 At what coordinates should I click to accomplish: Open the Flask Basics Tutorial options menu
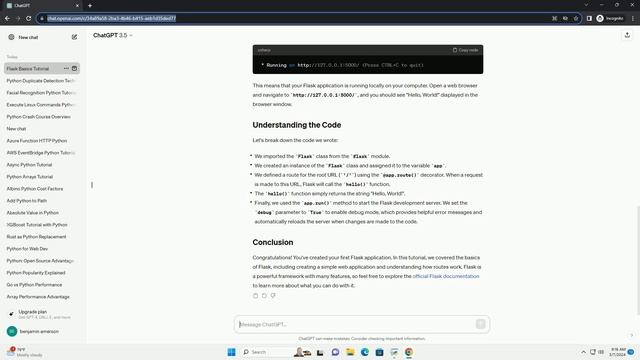(x=66, y=69)
